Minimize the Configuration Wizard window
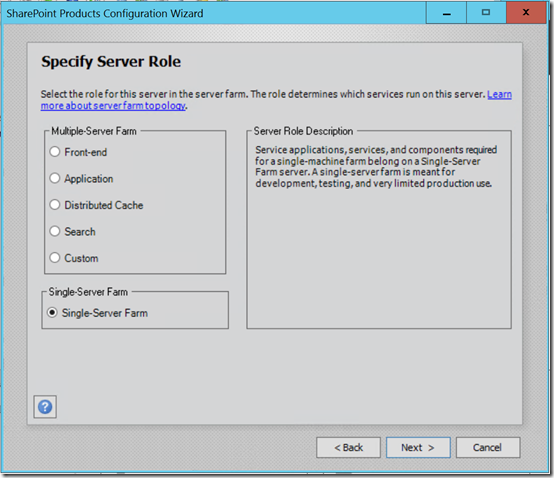 [446, 13]
